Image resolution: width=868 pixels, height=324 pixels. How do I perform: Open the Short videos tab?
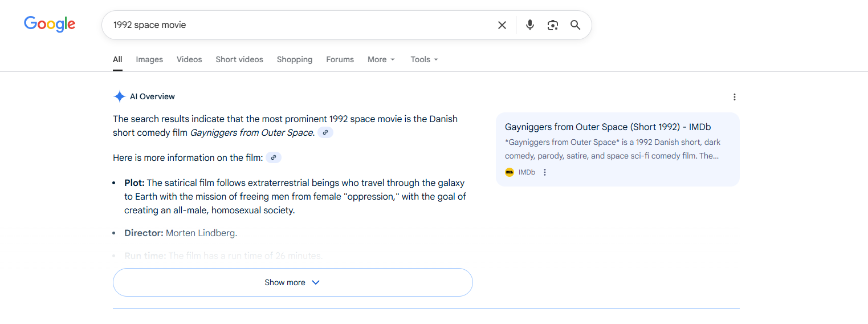click(239, 59)
